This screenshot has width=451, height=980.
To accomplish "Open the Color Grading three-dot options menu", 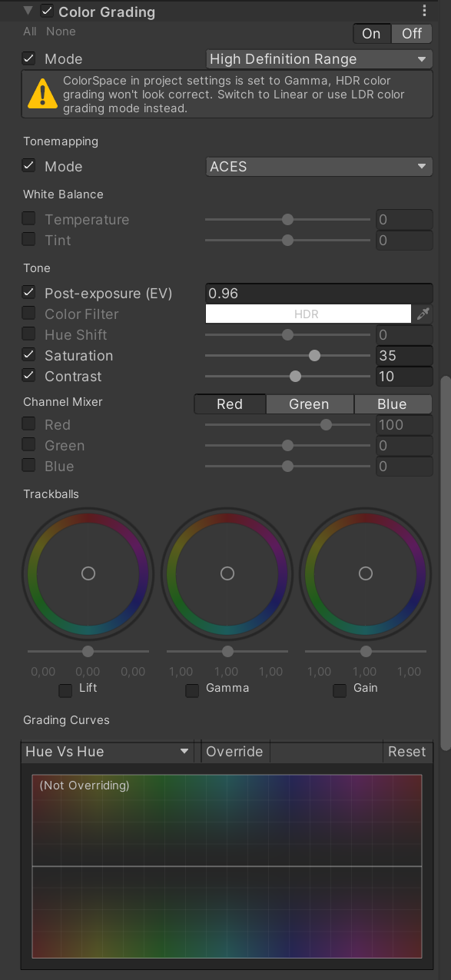I will (424, 11).
